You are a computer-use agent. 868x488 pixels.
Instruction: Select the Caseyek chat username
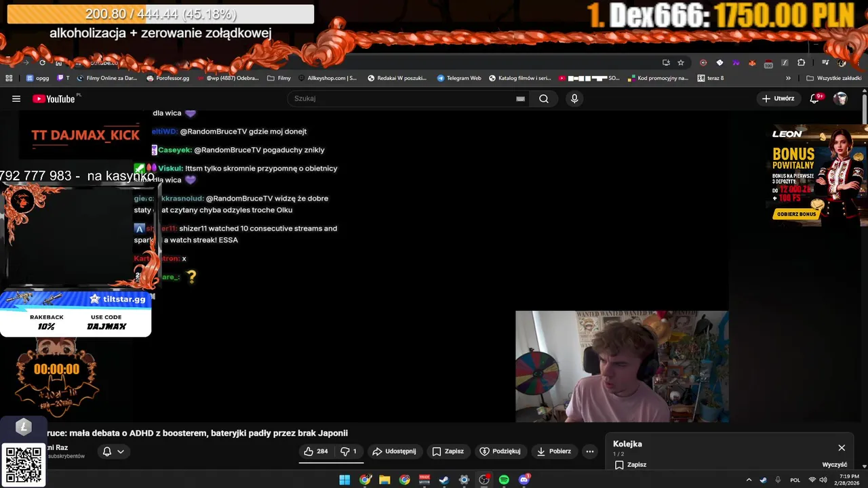(x=175, y=150)
